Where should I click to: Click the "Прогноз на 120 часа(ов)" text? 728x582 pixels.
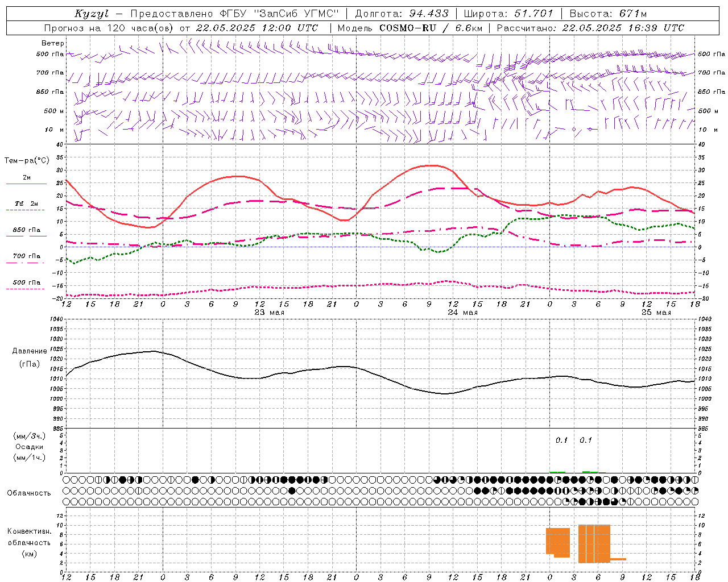tap(109, 28)
